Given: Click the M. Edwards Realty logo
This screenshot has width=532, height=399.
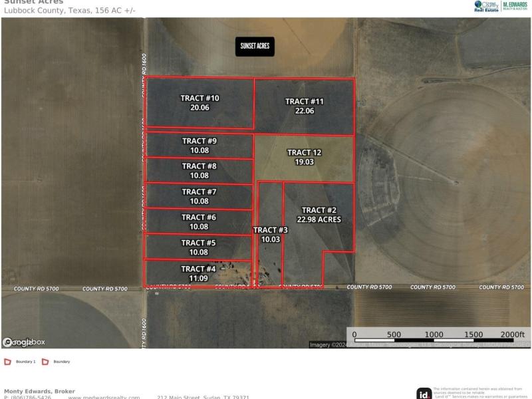Looking at the screenshot, I should pos(515,7).
